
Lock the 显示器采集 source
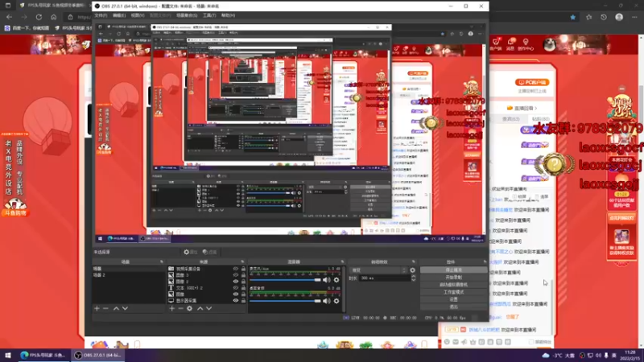pyautogui.click(x=243, y=300)
